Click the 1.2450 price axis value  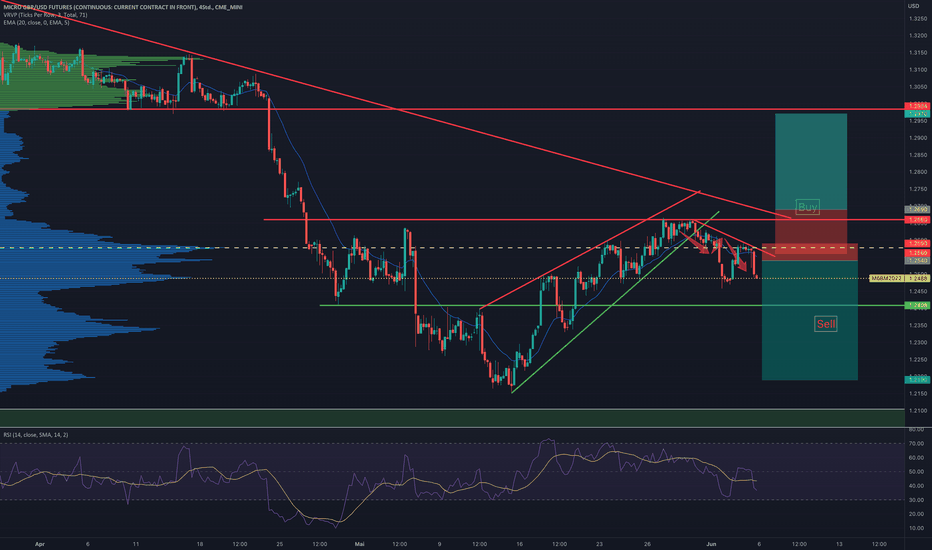coord(918,291)
